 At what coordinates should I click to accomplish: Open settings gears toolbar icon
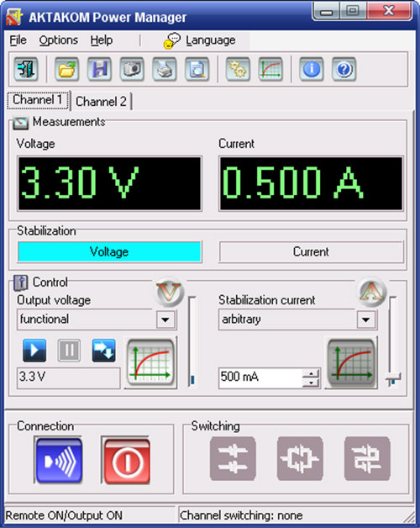click(238, 69)
